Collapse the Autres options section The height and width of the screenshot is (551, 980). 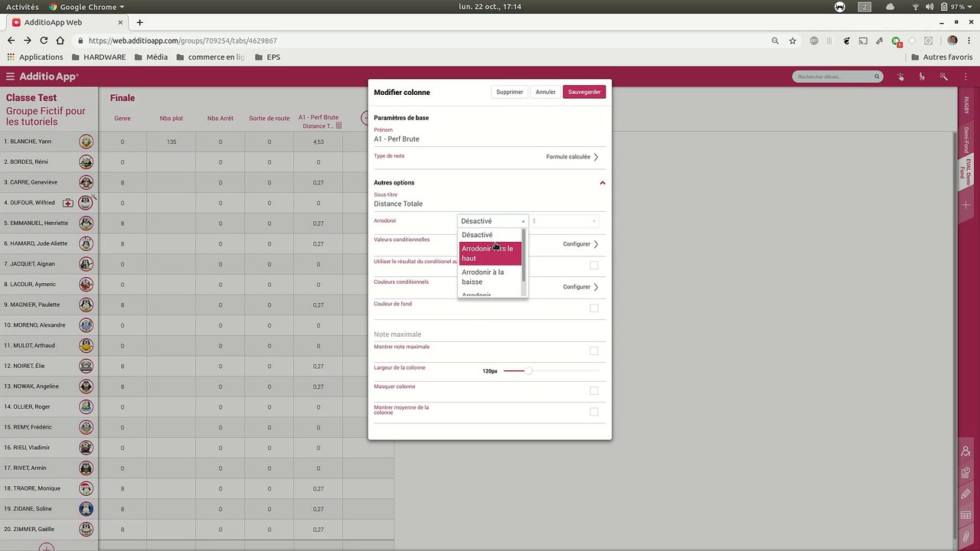point(603,183)
